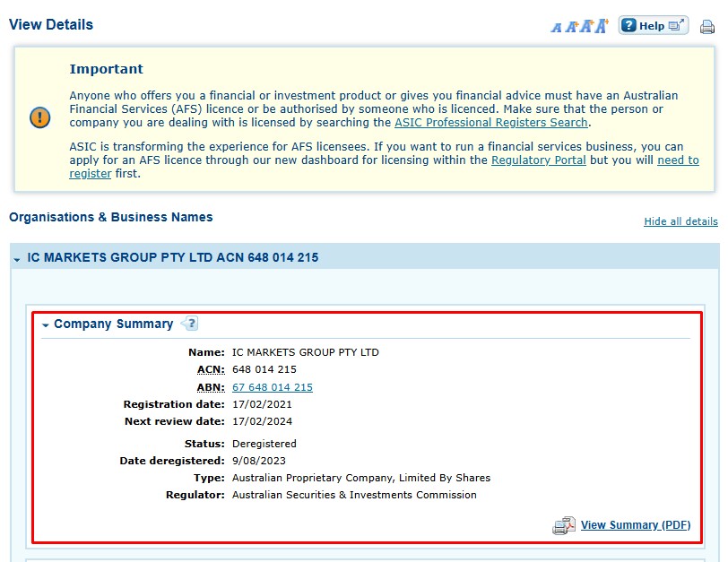Open View Summary (PDF) link
Viewport: 728px width, 562px height.
click(636, 525)
